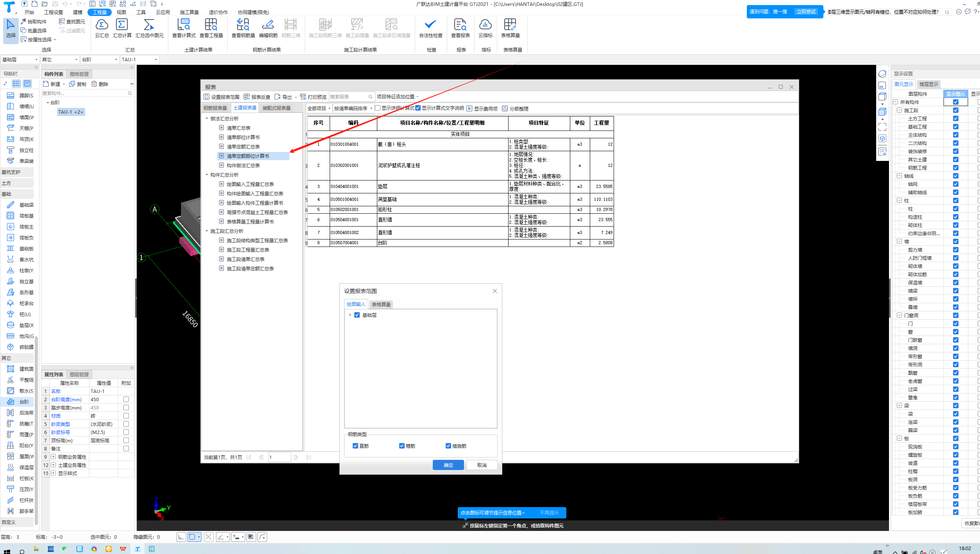Viewport: 980px width, 554px height.
Task: Click 搜索报表 input field
Action: (352, 97)
